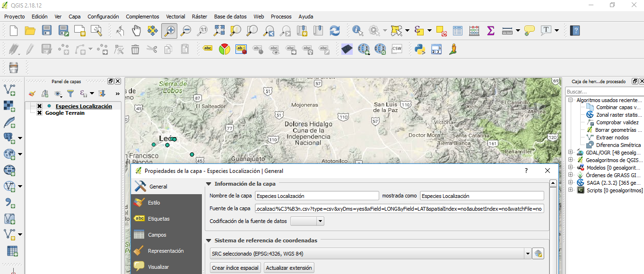
Task: Collapse Sistema de referencia de coordenadas section
Action: pos(209,240)
